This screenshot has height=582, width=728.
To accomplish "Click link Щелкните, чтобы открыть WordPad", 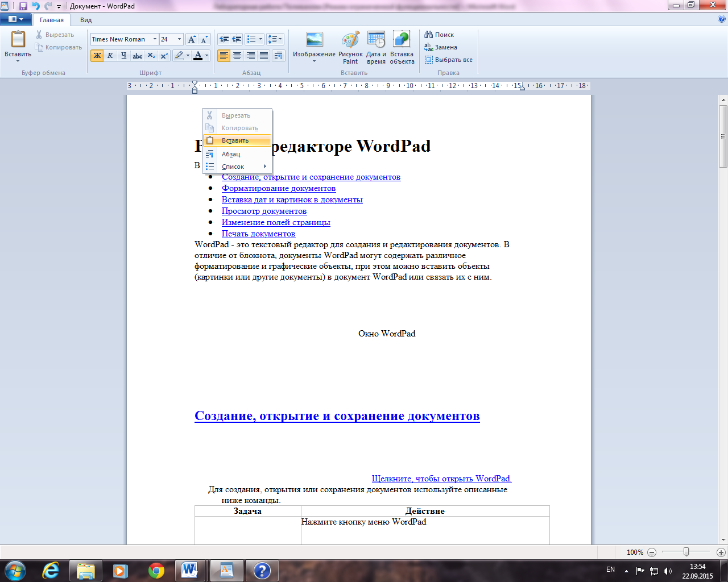I will pyautogui.click(x=442, y=479).
